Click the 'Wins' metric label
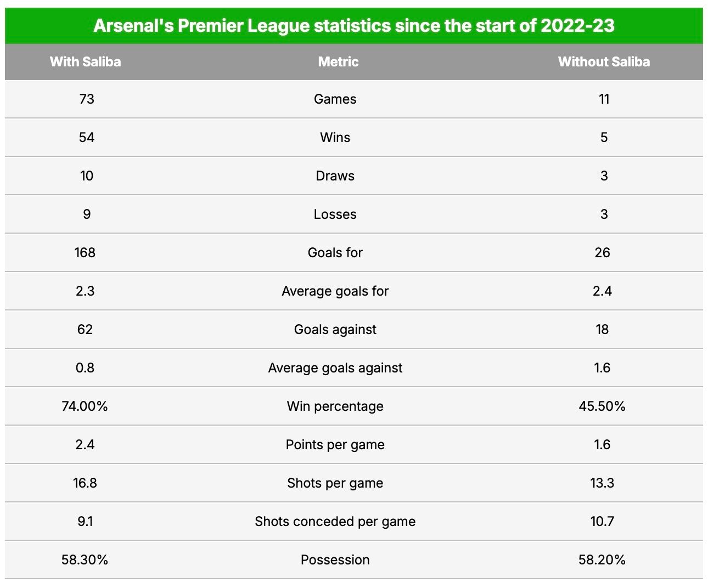The image size is (708, 588). pos(335,137)
